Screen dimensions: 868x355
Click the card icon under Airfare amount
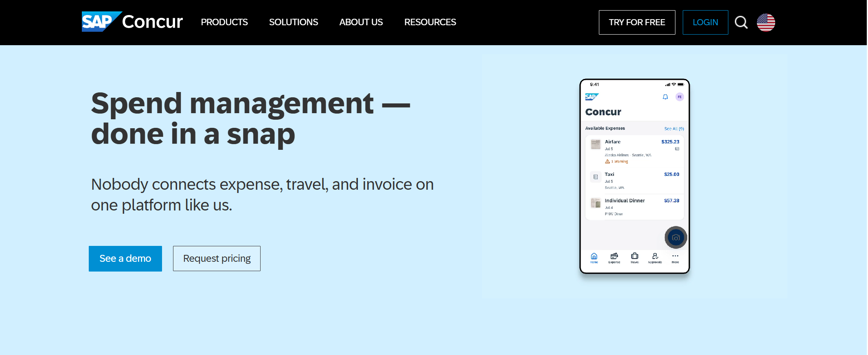677,149
